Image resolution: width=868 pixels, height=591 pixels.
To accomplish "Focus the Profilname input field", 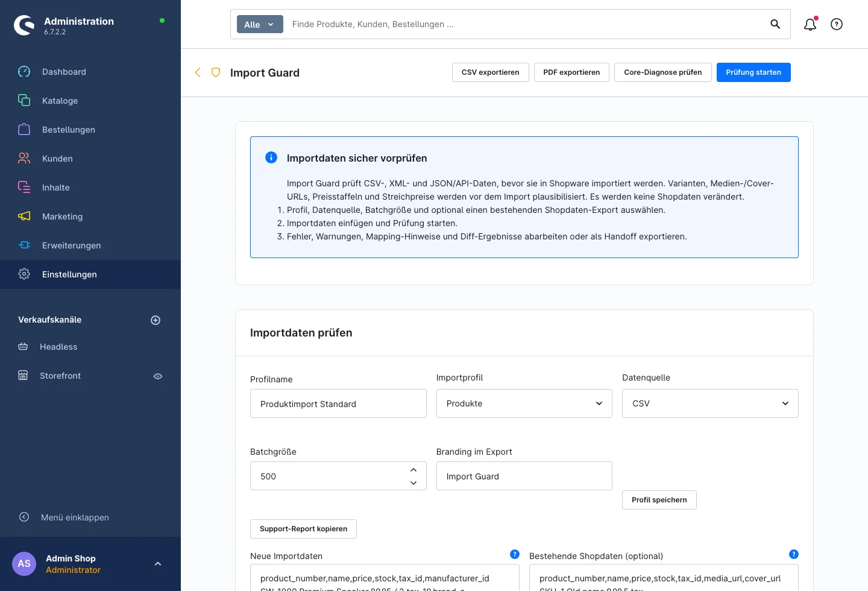I will [338, 403].
